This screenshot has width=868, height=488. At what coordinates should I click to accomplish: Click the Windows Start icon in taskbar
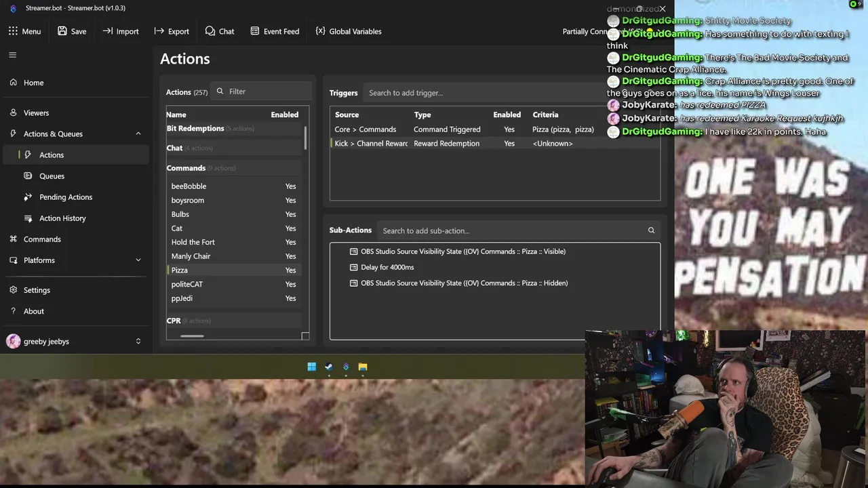click(312, 367)
